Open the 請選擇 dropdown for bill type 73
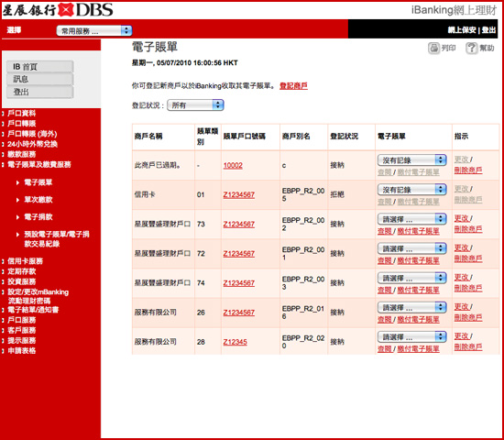 coord(412,219)
